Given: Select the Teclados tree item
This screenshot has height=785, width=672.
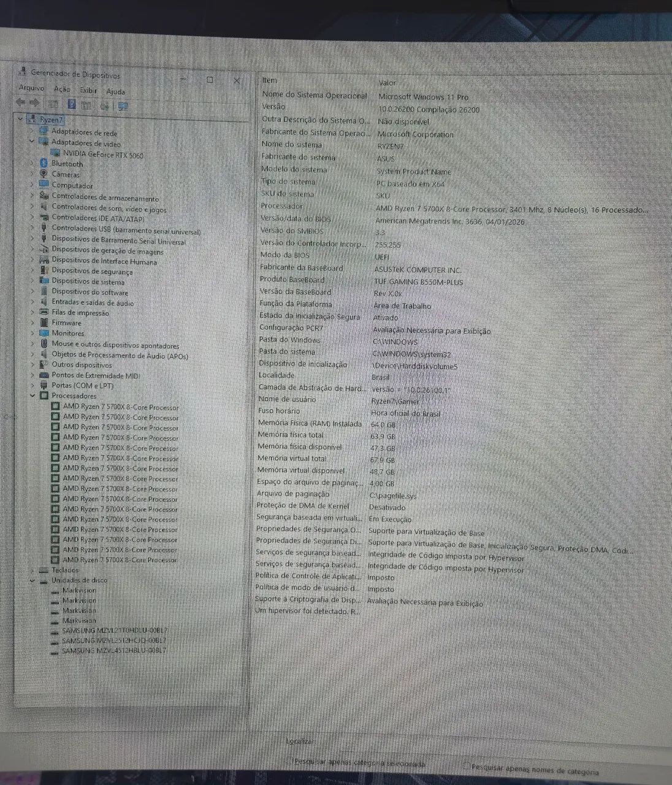Looking at the screenshot, I should click(65, 570).
